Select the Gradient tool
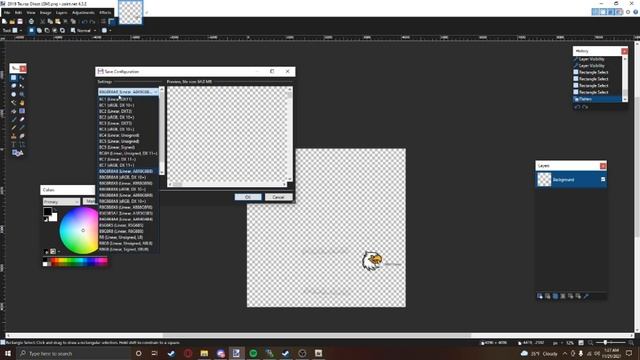The width and height of the screenshot is (640, 360). tap(22, 111)
